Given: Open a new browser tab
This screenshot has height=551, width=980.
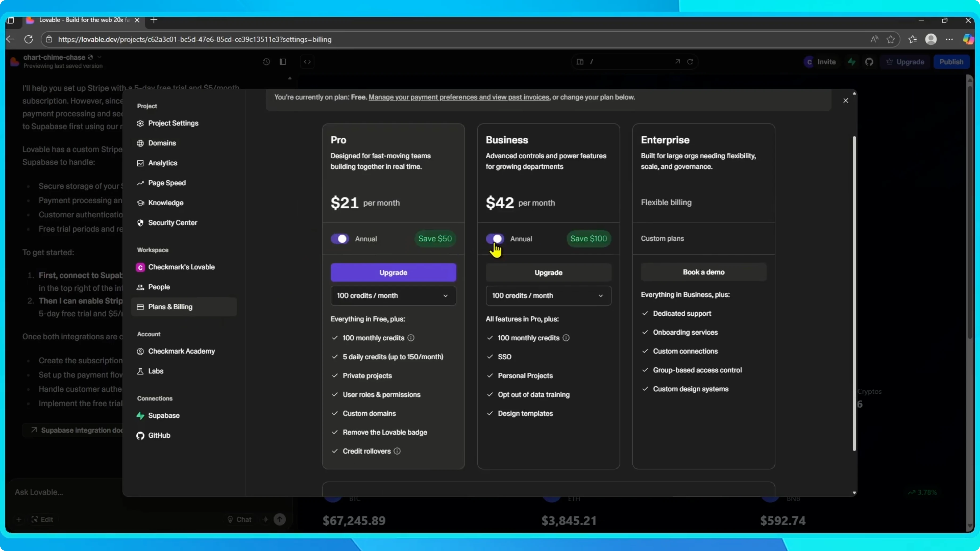Looking at the screenshot, I should (154, 20).
